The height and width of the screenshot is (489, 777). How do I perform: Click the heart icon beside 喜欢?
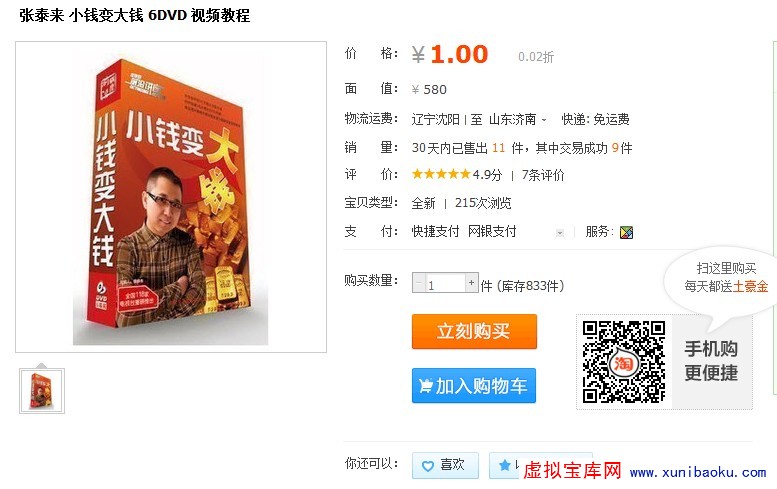point(428,466)
